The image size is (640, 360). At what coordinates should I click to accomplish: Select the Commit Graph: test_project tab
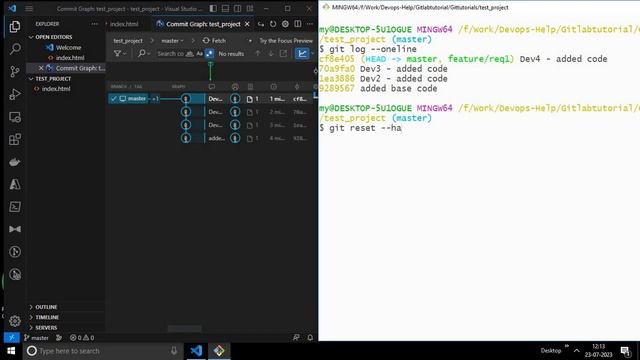pos(203,24)
